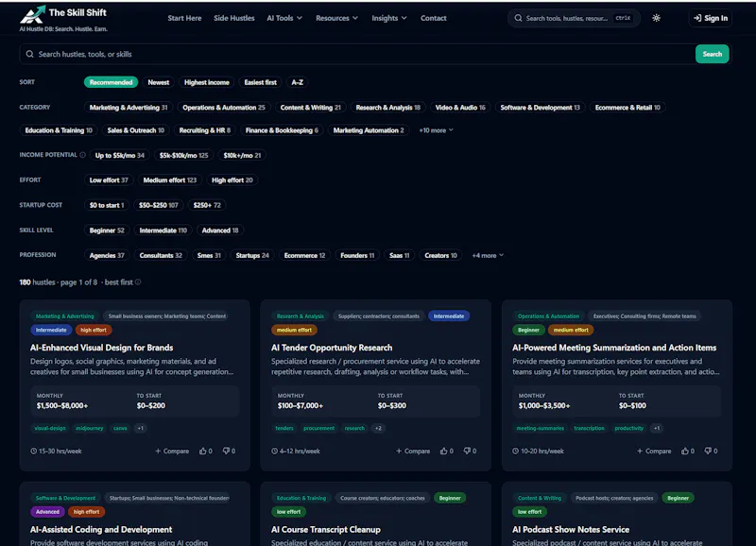The height and width of the screenshot is (546, 756).
Task: Compare AI-Powered Meeting Summarization
Action: pyautogui.click(x=654, y=452)
